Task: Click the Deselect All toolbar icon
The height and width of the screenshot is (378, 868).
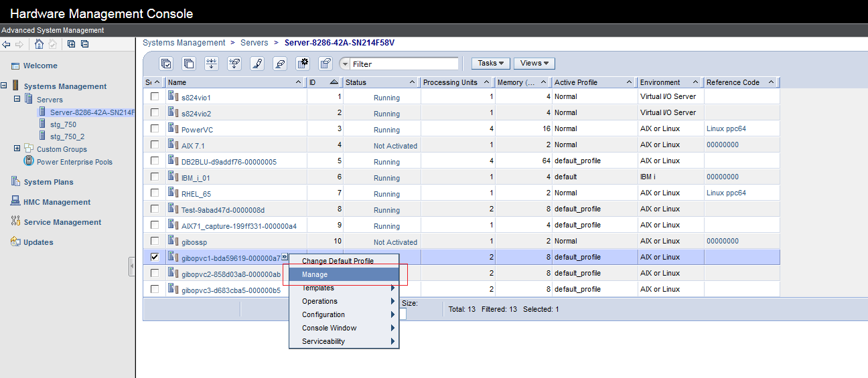Action: (x=189, y=64)
